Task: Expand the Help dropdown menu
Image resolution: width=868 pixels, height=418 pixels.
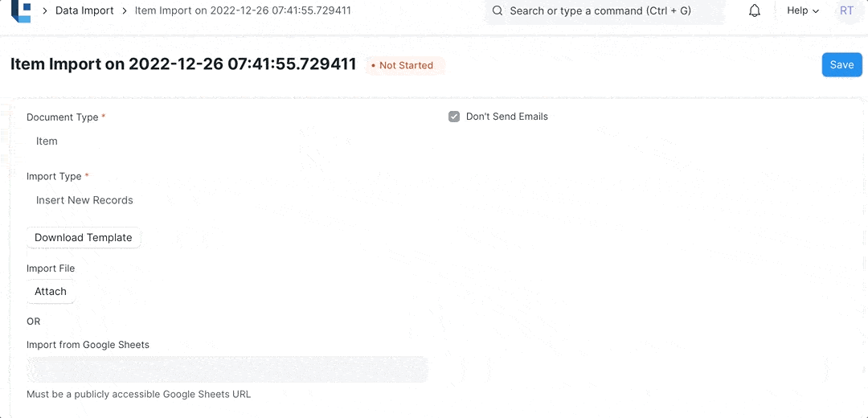Action: tap(802, 11)
